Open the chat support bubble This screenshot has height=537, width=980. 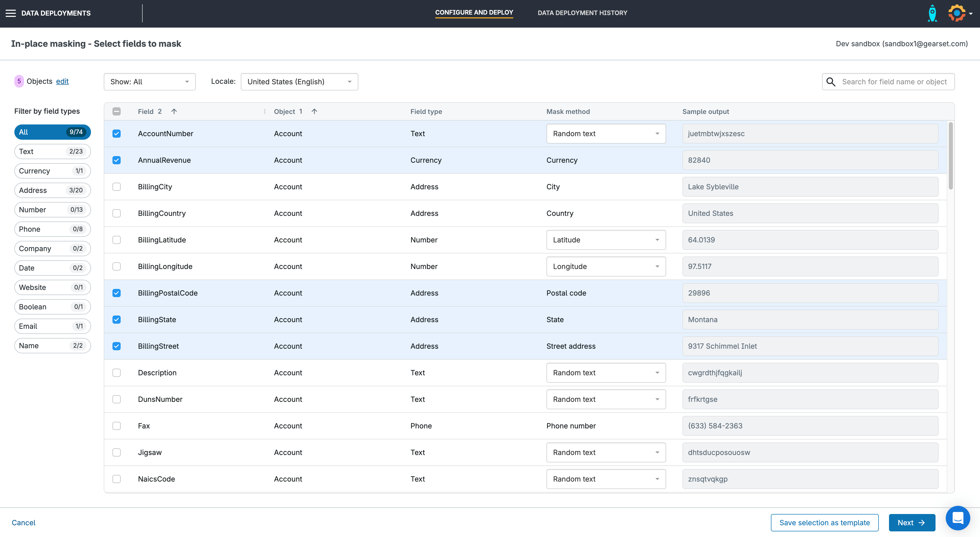coord(958,518)
